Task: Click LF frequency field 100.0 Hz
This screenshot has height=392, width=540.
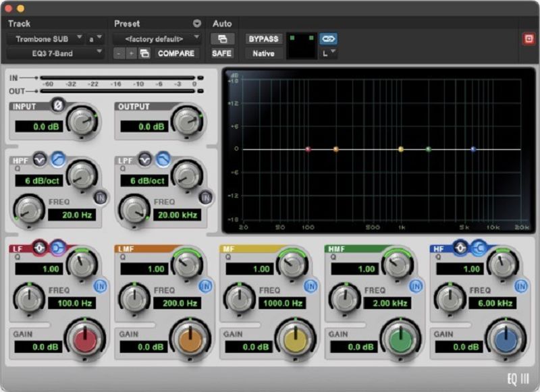Action: [72, 303]
